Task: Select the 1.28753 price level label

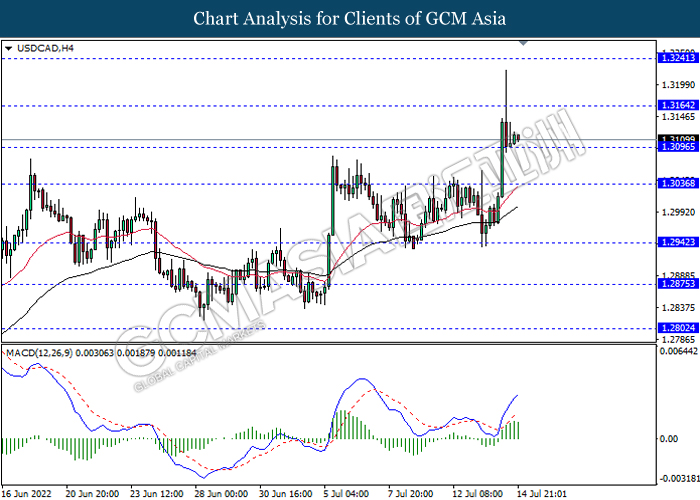Action: (678, 284)
